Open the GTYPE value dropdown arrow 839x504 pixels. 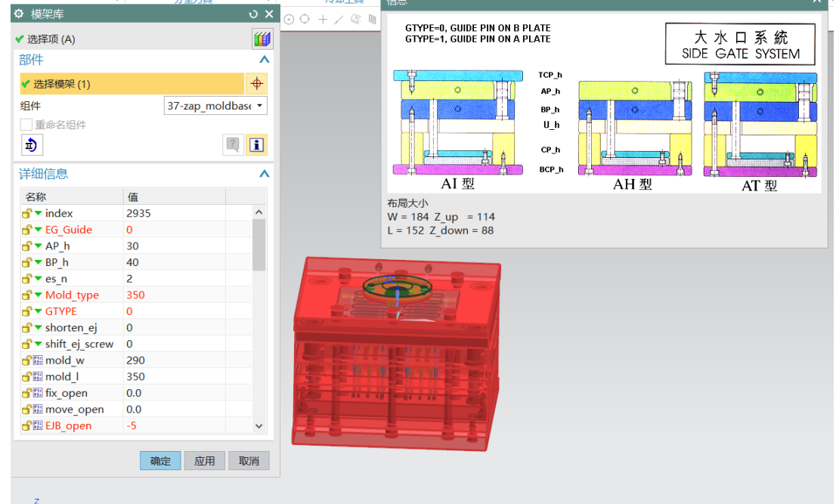click(x=39, y=311)
